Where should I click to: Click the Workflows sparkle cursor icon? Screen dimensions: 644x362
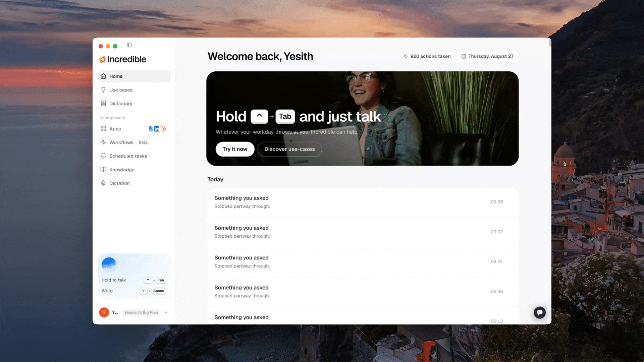[103, 142]
